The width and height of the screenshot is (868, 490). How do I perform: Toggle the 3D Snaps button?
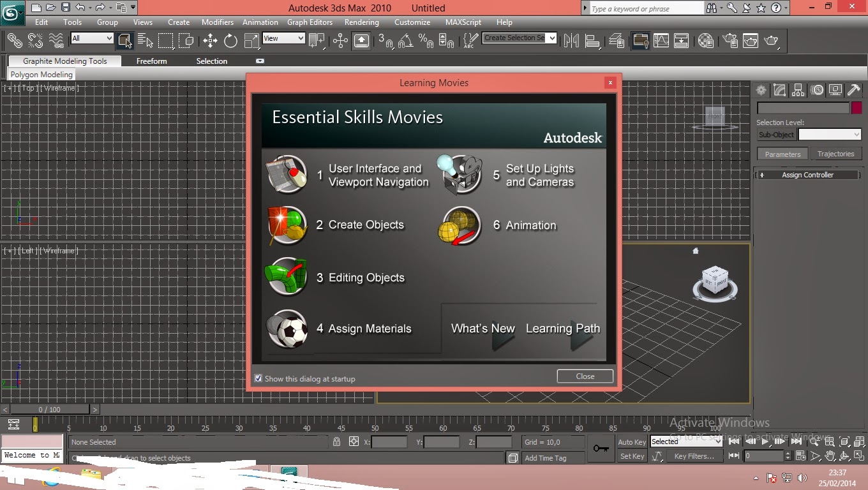[x=385, y=40]
